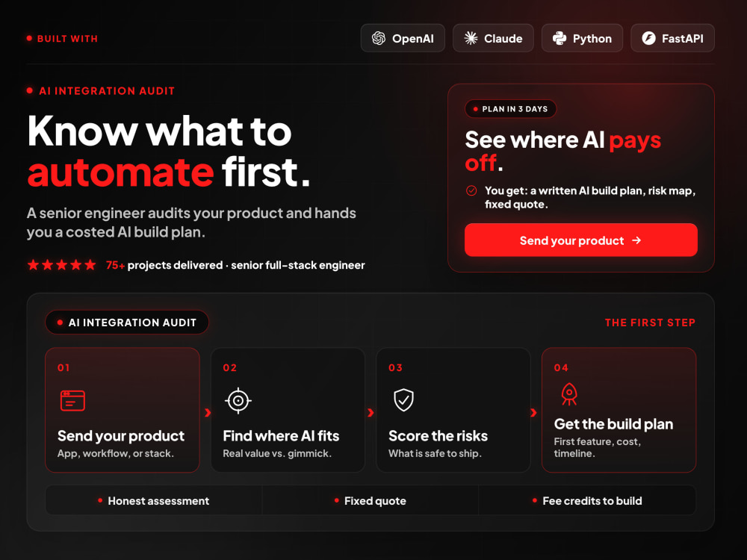Click 'See where AI pays off.' heading

coord(563,152)
